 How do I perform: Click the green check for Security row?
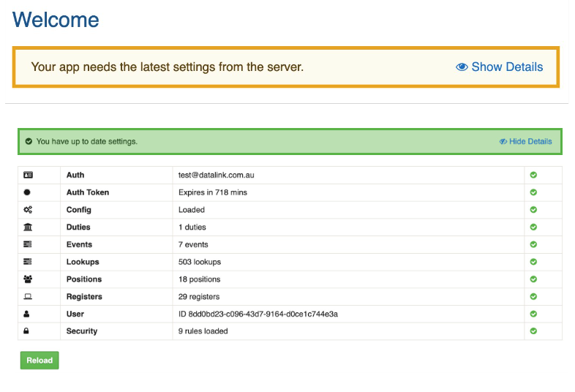(533, 331)
